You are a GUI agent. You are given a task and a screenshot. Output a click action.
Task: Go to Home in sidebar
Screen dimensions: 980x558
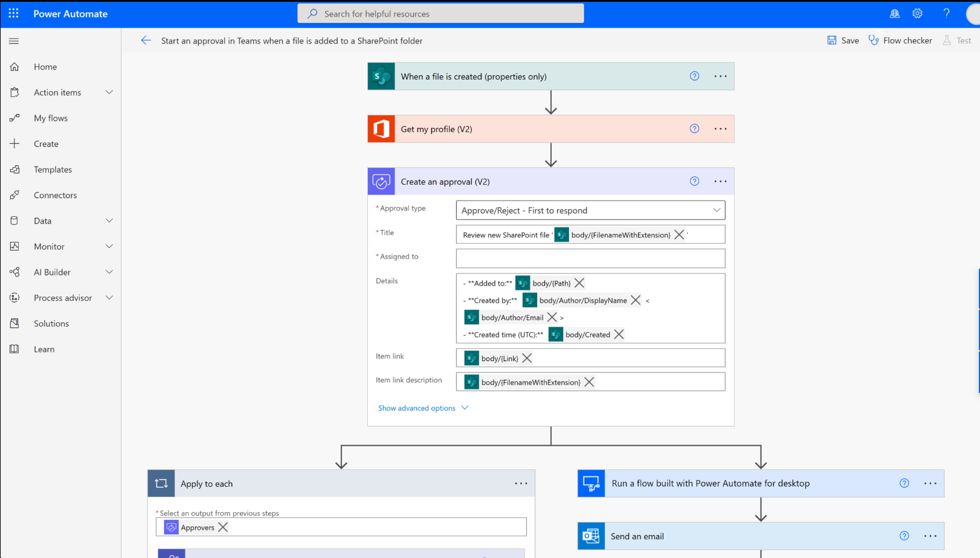coord(45,67)
